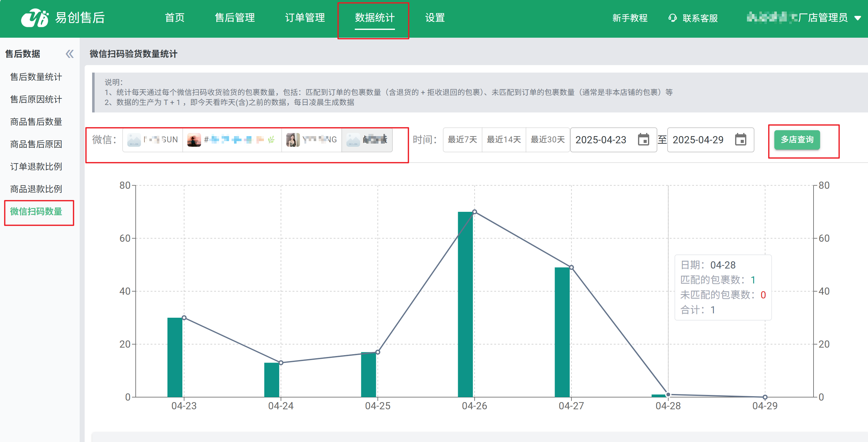Go to the 售后管理 menu
The height and width of the screenshot is (442, 868).
click(235, 18)
